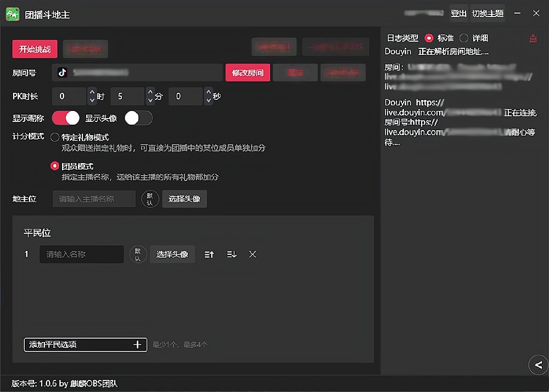549x392 pixels.
Task: Click the 修改房间 button
Action: (248, 72)
